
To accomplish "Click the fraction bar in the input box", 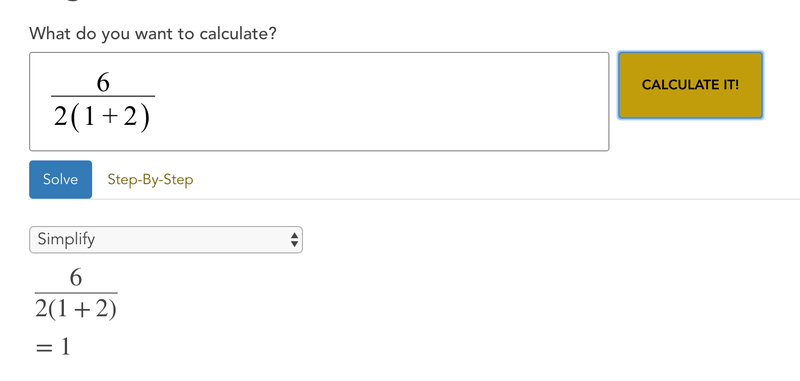I will 103,96.
